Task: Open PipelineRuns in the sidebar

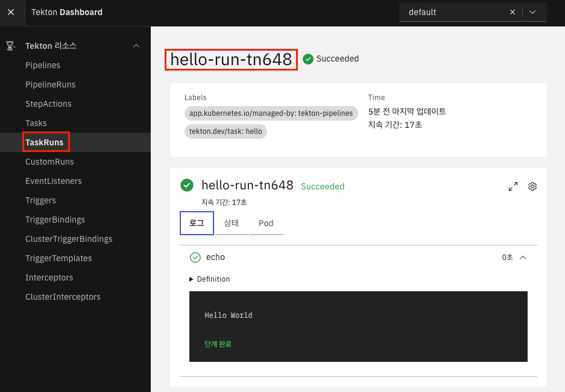Action: [51, 84]
